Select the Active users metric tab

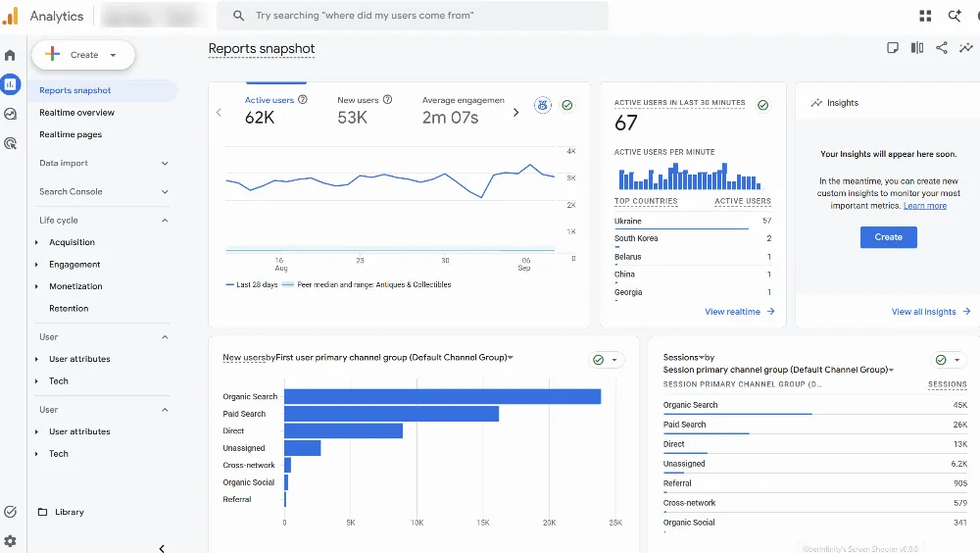[276, 110]
